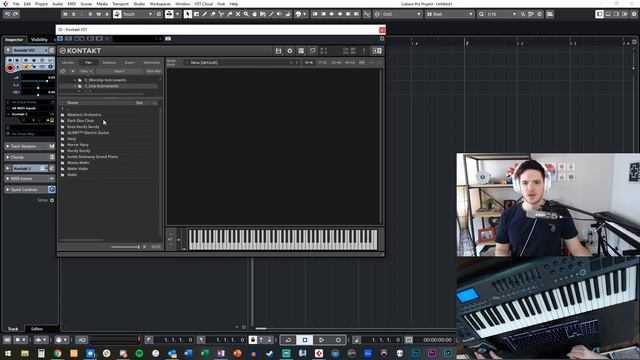Adjust the Kontakt track volume slider
The image size is (640, 360).
pyautogui.click(x=38, y=81)
